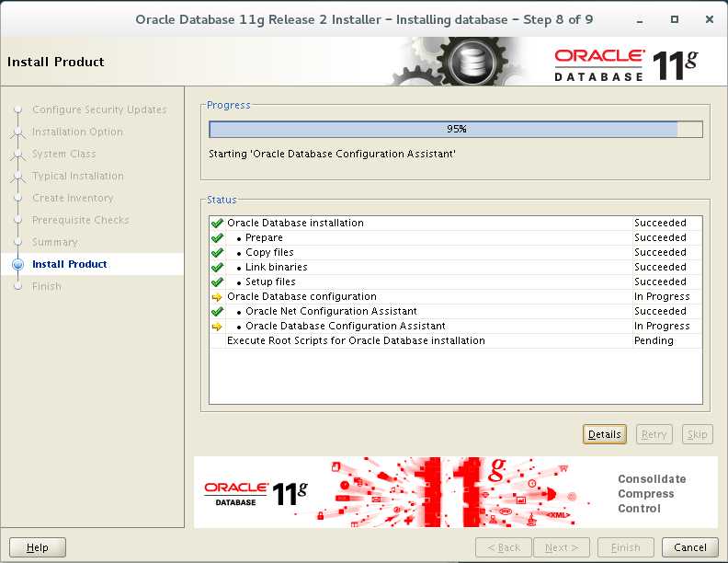Click the green checkmark beside Link binaries
This screenshot has width=728, height=563.
(x=217, y=268)
